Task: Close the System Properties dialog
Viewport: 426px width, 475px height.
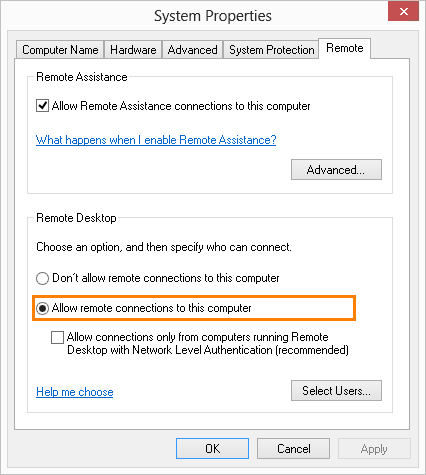Action: point(403,11)
